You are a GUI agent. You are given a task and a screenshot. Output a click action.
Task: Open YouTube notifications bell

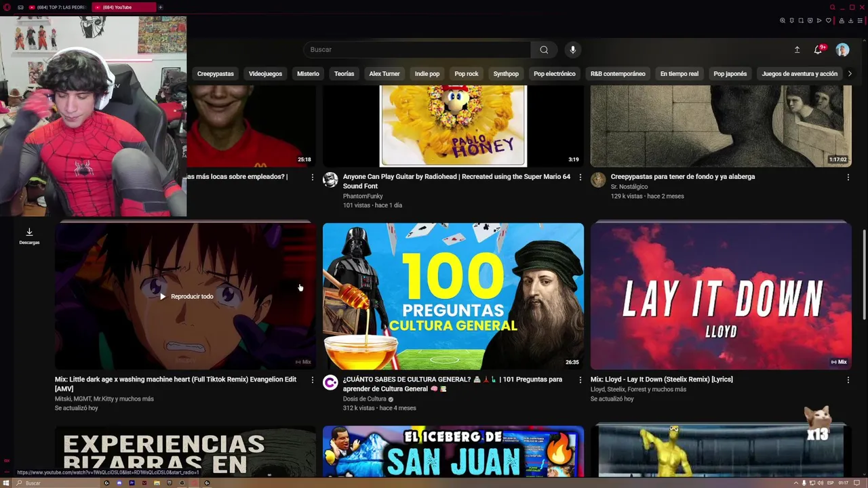(818, 49)
